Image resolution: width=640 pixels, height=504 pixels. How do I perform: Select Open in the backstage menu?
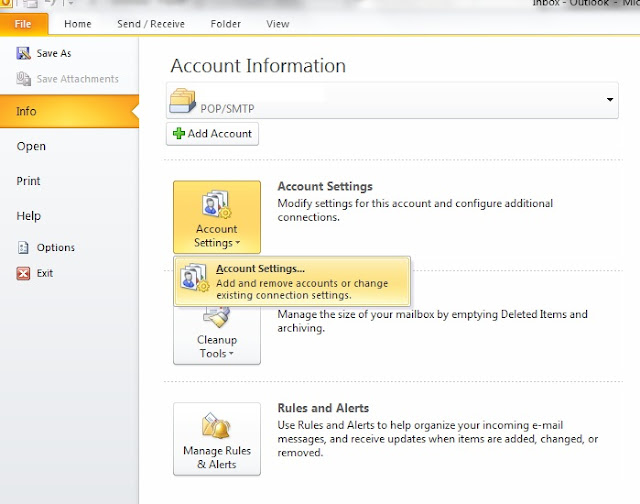pyautogui.click(x=31, y=146)
